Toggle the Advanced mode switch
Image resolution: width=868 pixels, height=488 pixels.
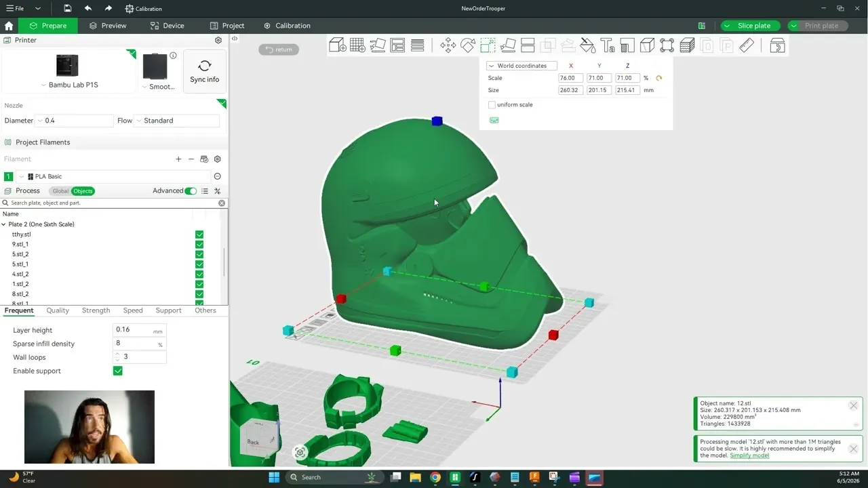coord(191,191)
